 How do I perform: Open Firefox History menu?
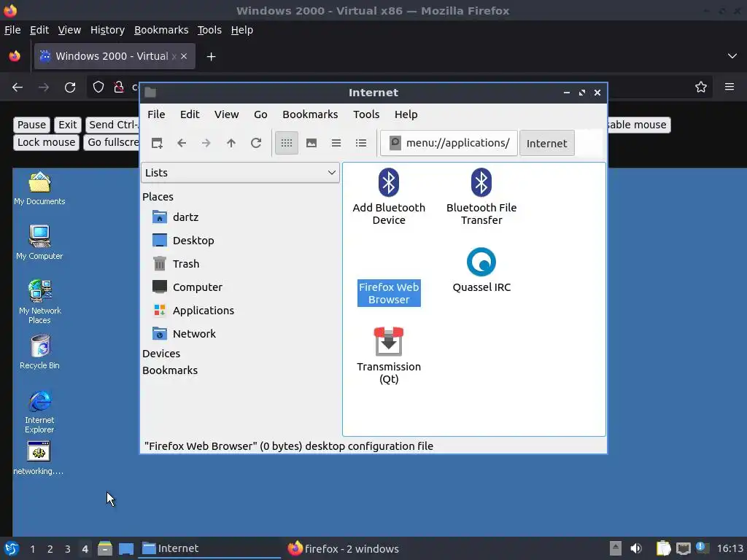(107, 30)
